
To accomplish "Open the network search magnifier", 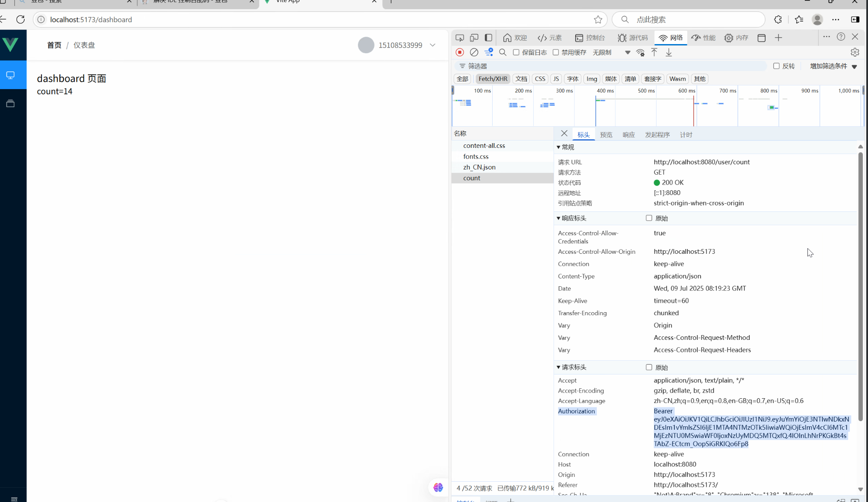I will 503,52.
